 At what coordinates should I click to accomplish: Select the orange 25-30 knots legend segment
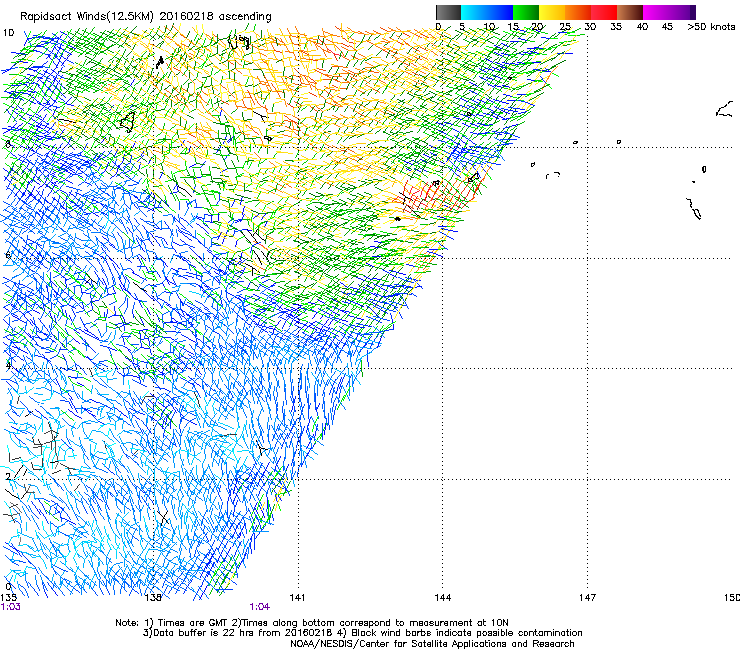pos(578,12)
